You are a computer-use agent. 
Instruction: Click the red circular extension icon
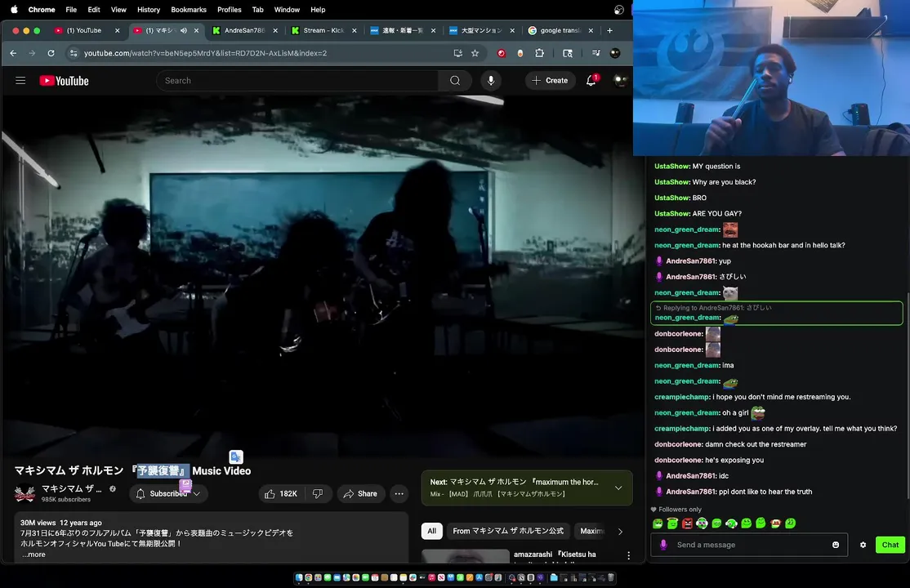tap(502, 53)
